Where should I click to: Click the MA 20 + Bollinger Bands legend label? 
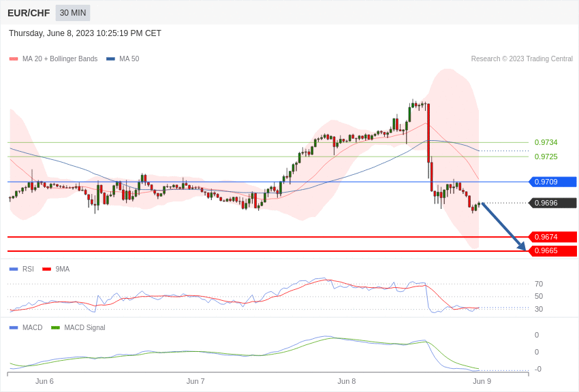coord(60,59)
